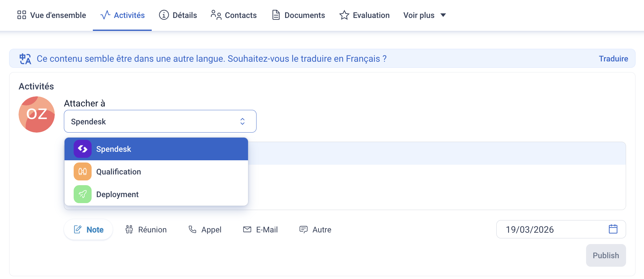Click the green Deployment rocket icon
The image size is (644, 279).
tap(82, 194)
